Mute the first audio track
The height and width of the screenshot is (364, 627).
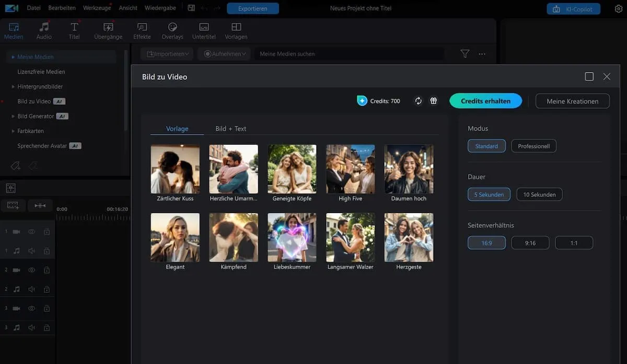[32, 250]
